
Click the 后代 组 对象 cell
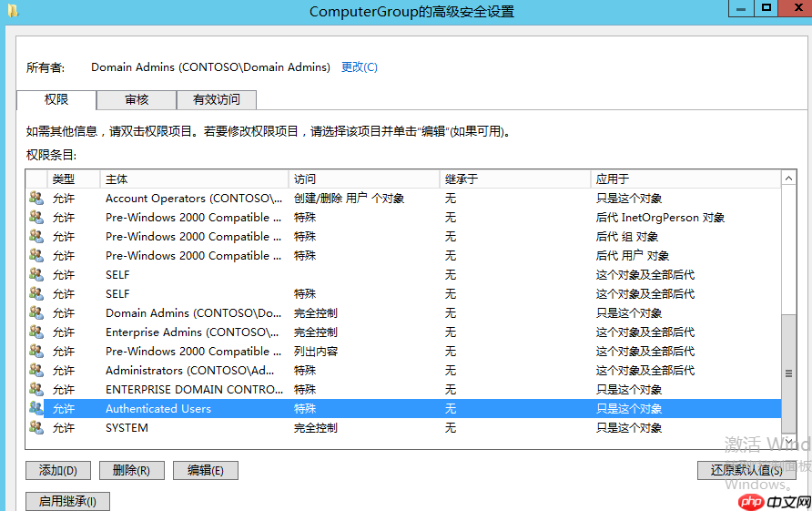[x=626, y=236]
